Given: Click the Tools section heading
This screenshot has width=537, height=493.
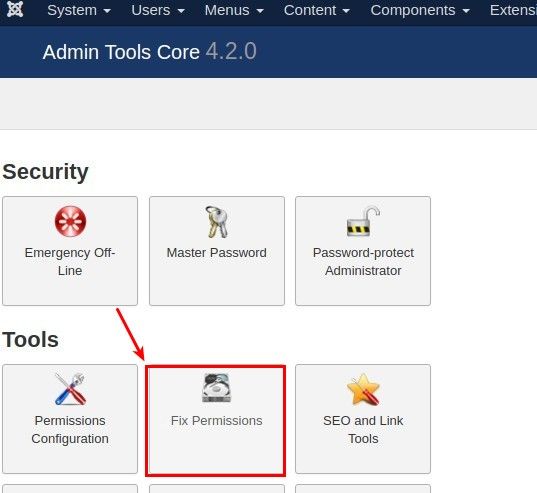Looking at the screenshot, I should point(30,340).
